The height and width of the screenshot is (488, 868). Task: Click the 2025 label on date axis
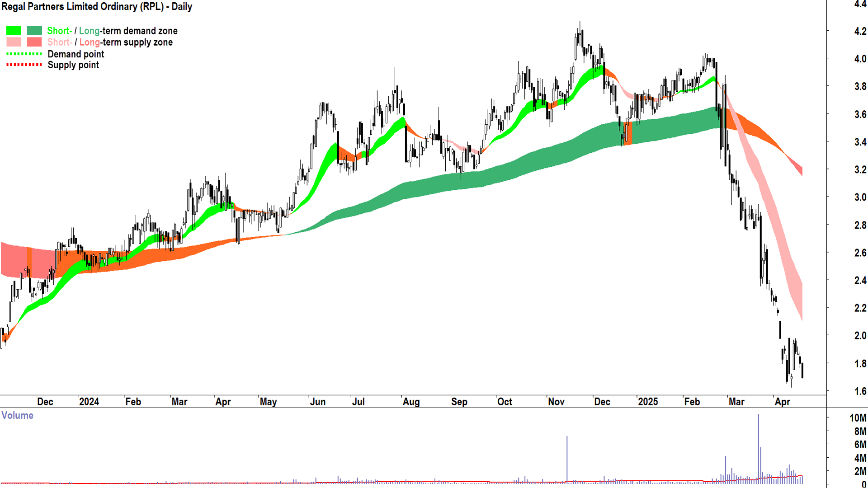tap(647, 402)
